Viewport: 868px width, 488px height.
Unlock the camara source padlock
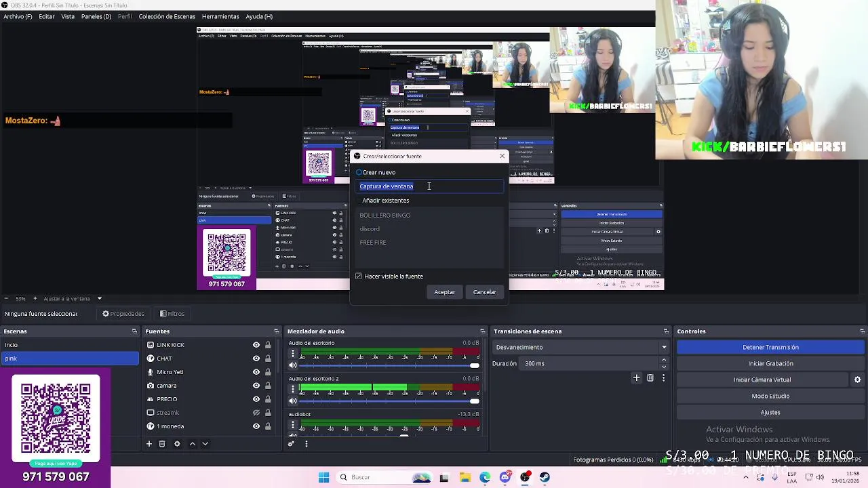click(x=268, y=386)
